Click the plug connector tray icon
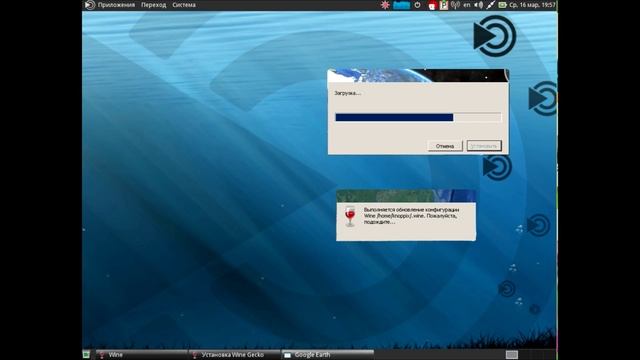 [x=490, y=5]
